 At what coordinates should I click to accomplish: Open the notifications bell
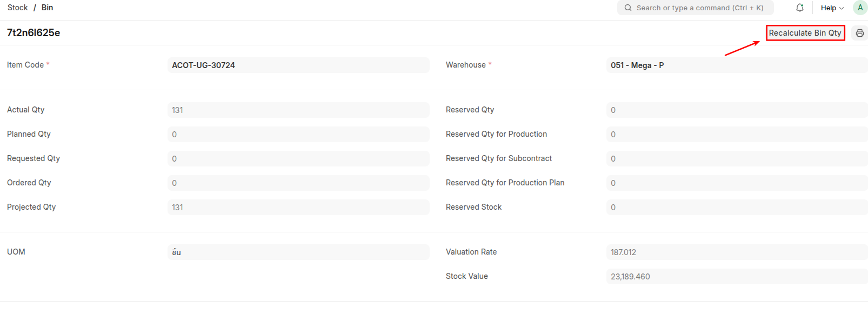(800, 8)
